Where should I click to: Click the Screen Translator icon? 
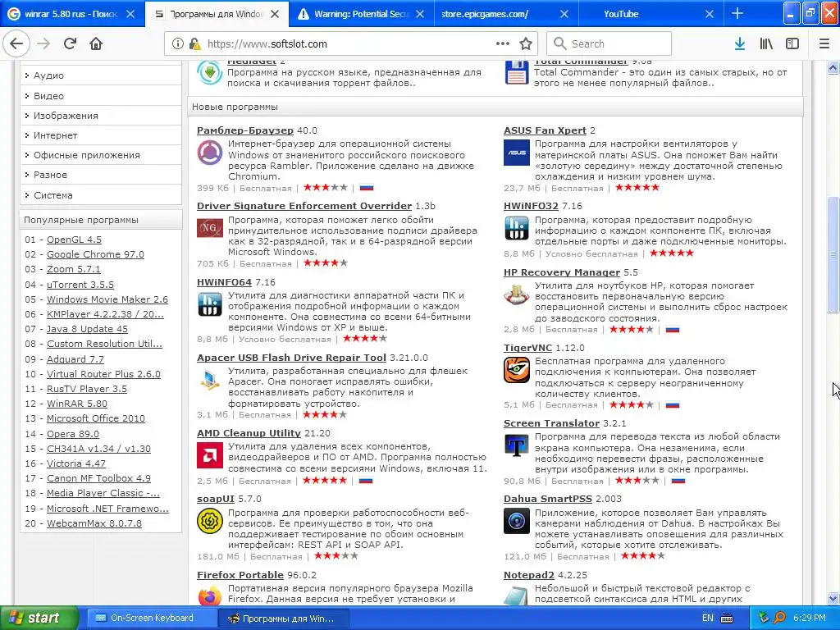tap(517, 445)
